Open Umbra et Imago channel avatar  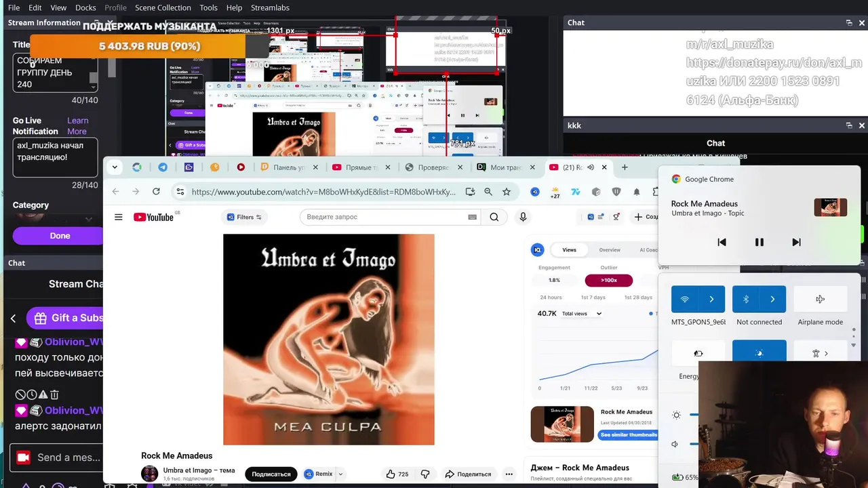click(x=149, y=474)
